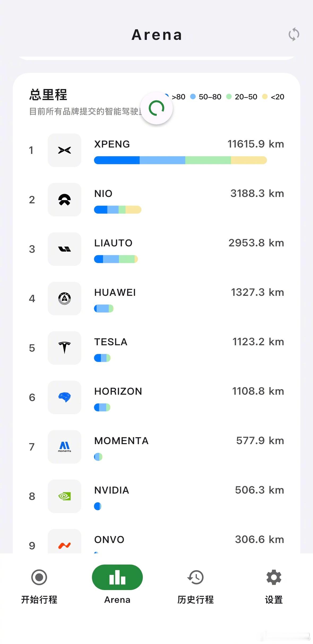Click XPENG's 11615.9 km mileage value

tap(256, 144)
